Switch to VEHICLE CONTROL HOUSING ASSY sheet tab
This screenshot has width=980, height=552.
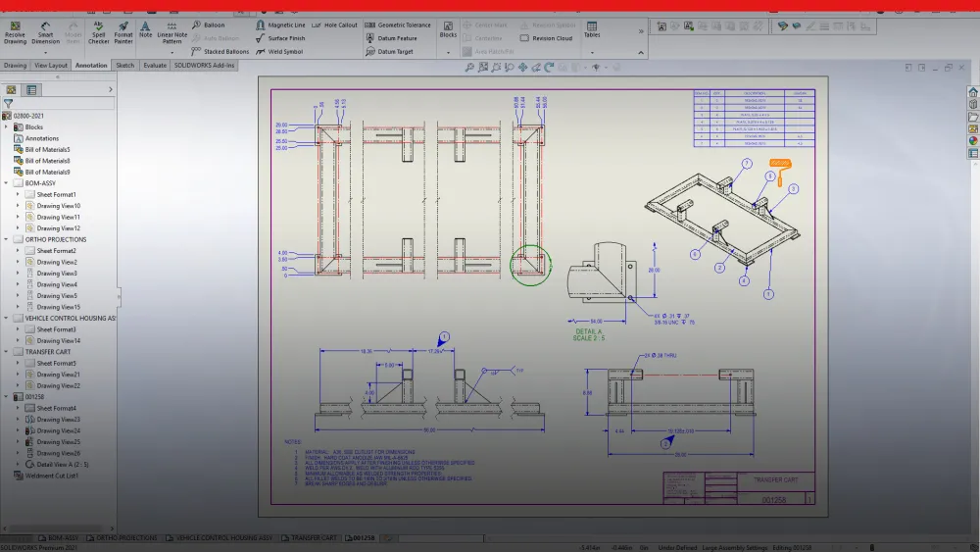(220, 537)
